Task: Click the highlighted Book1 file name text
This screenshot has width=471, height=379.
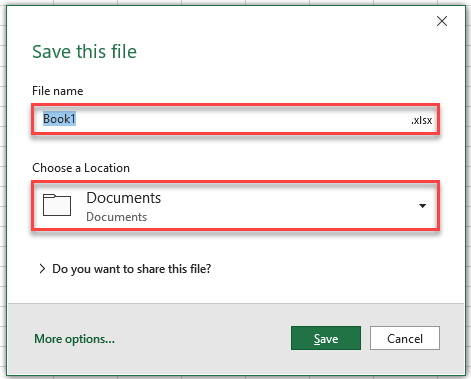Action: [59, 119]
